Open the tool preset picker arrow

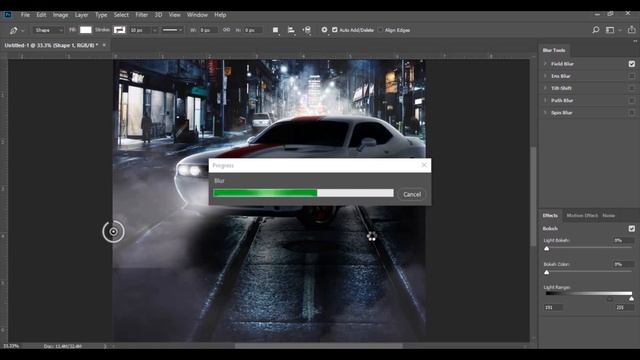click(x=22, y=31)
